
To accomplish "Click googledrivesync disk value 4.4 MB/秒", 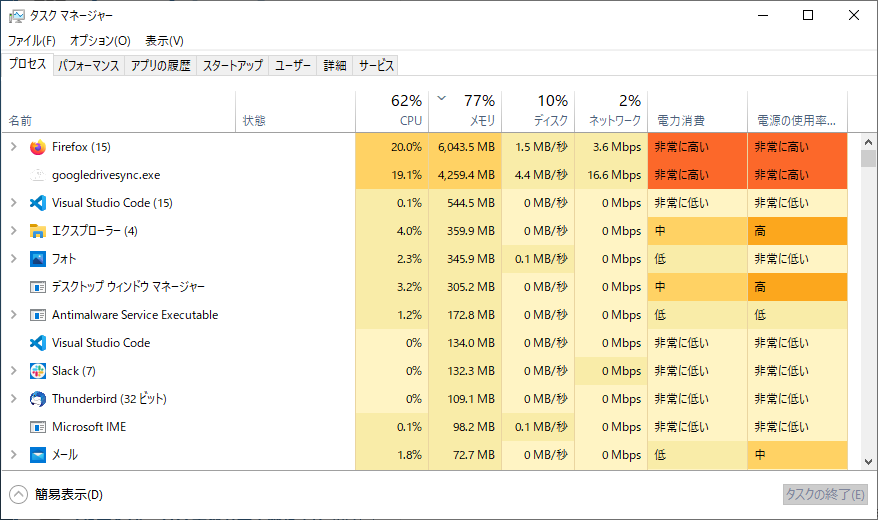I will 541,175.
